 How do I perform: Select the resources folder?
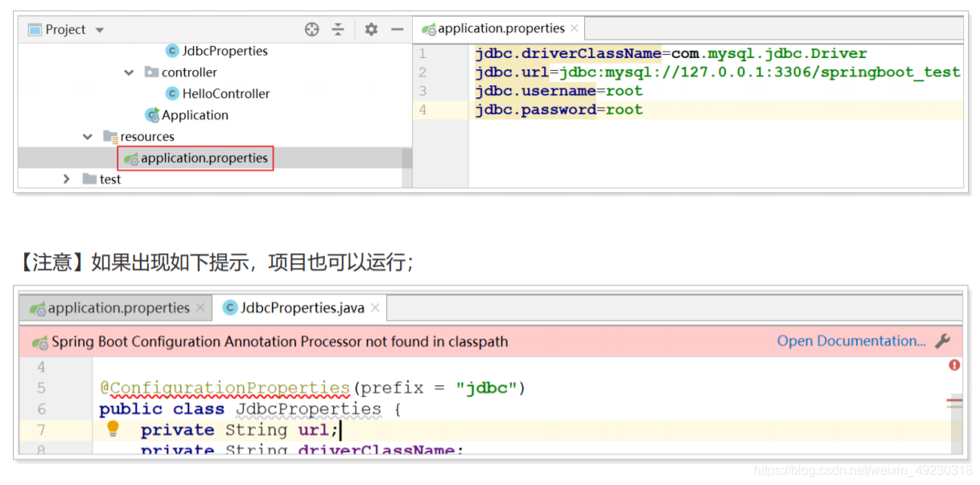click(147, 137)
